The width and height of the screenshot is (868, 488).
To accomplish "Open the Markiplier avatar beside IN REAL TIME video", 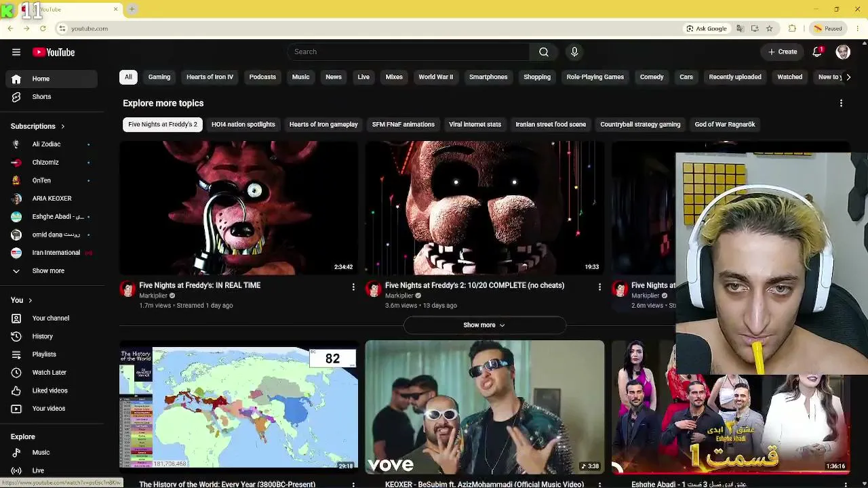I will pyautogui.click(x=127, y=289).
